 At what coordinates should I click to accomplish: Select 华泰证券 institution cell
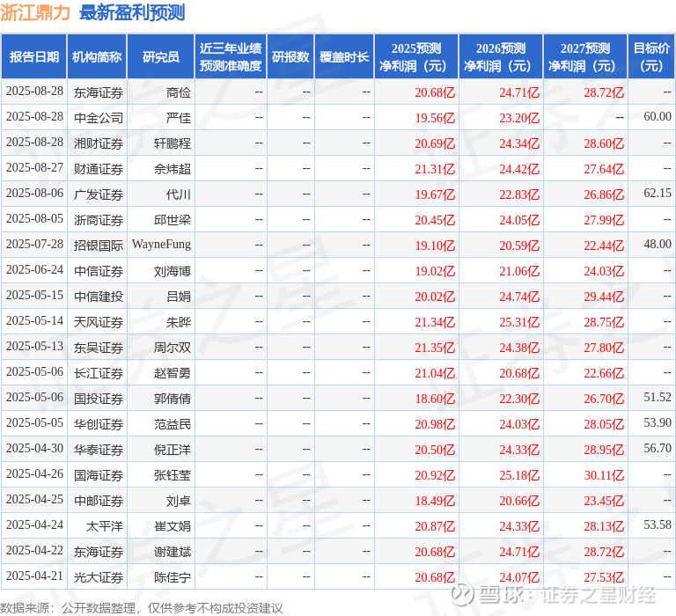[99, 450]
